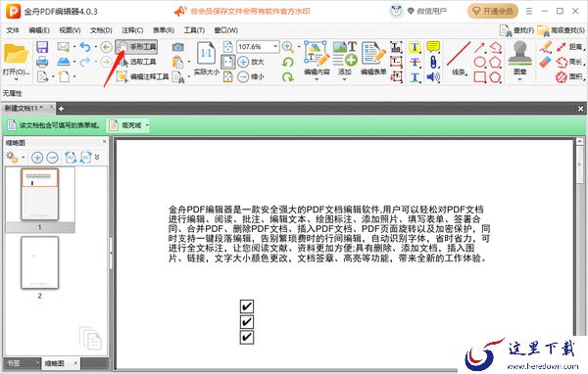The image size is (588, 374).
Task: Switch to the Bookmarks (书签) panel tab
Action: pos(14,363)
